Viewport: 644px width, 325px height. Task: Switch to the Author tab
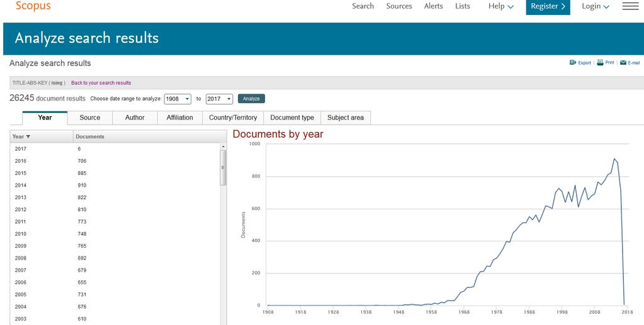pyautogui.click(x=135, y=118)
